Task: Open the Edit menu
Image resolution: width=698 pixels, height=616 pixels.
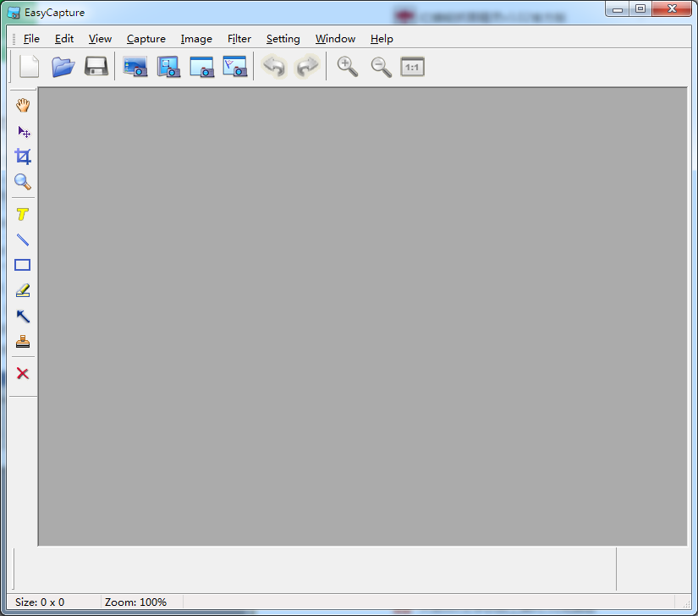Action: 64,39
